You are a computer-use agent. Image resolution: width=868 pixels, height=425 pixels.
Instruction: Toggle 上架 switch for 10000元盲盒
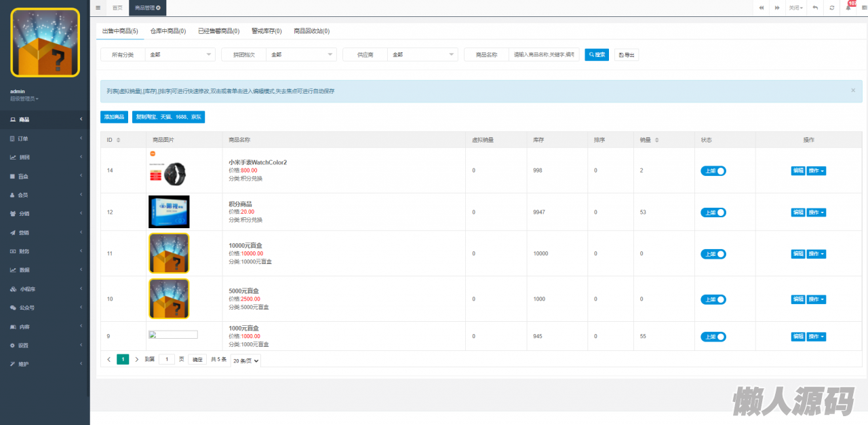713,254
